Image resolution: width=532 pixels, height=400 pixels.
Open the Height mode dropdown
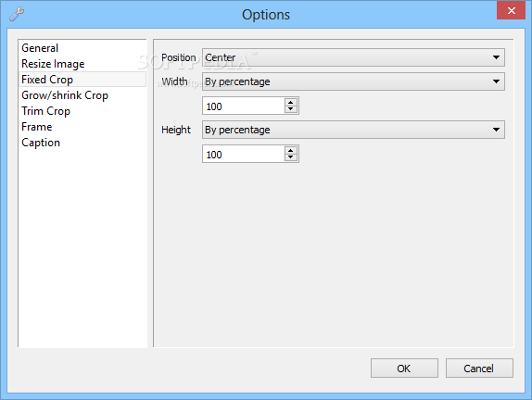(x=353, y=130)
